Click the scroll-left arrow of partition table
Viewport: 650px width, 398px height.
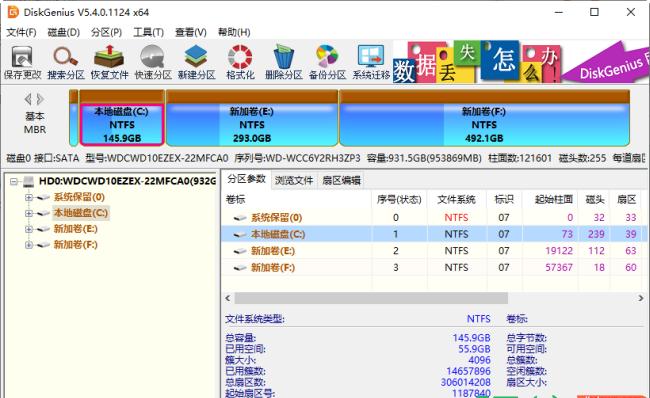pos(228,298)
